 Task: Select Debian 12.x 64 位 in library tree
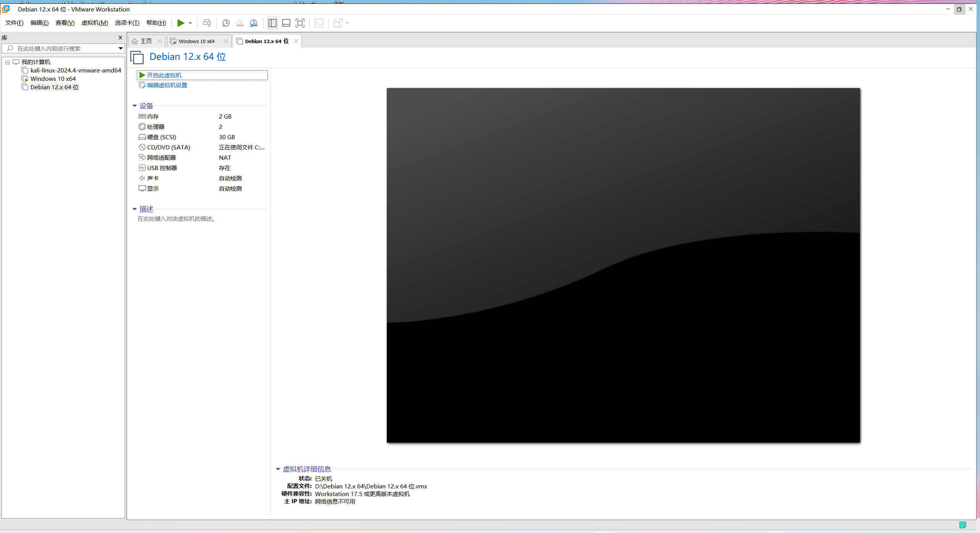(x=55, y=87)
